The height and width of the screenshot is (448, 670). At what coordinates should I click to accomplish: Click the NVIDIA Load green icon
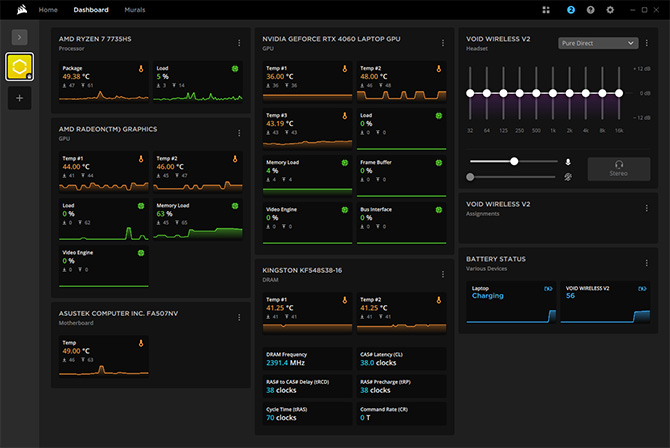click(439, 115)
